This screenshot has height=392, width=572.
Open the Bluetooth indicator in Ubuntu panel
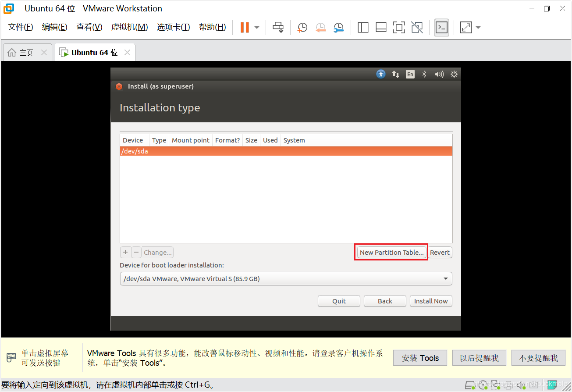point(424,74)
